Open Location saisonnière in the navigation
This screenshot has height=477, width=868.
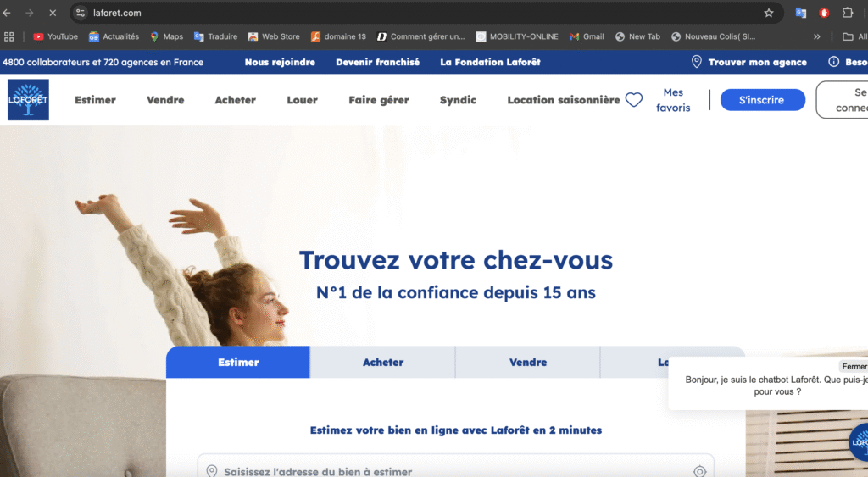coord(564,100)
